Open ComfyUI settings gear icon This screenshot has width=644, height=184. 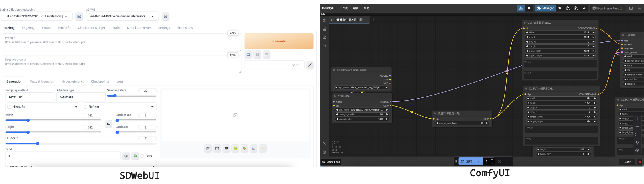[324, 152]
